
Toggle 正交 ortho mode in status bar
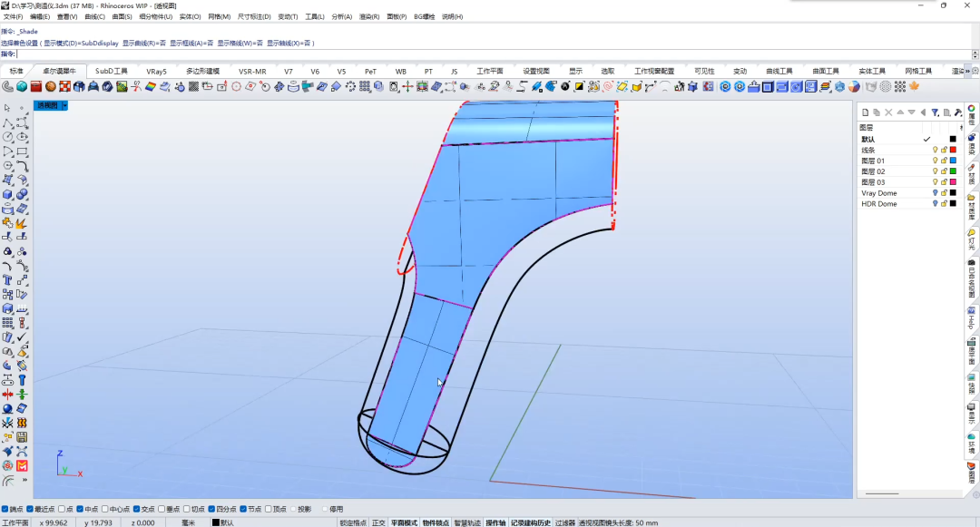pos(378,522)
